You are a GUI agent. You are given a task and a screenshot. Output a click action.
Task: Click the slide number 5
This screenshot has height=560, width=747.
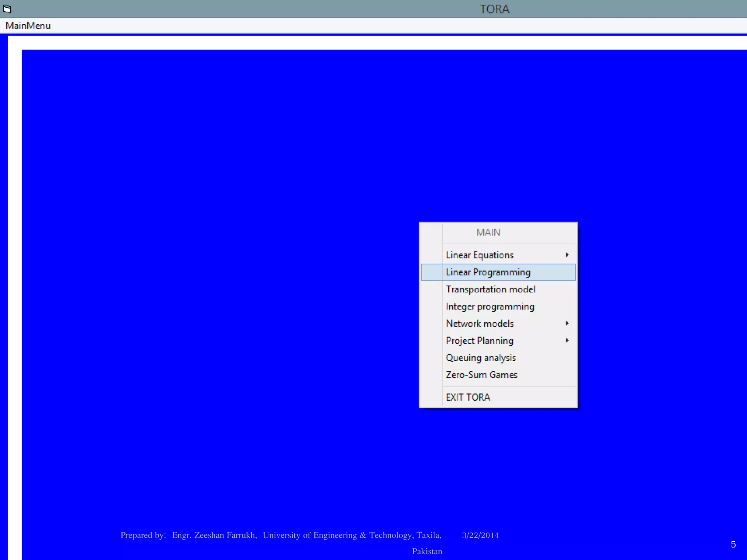point(733,544)
